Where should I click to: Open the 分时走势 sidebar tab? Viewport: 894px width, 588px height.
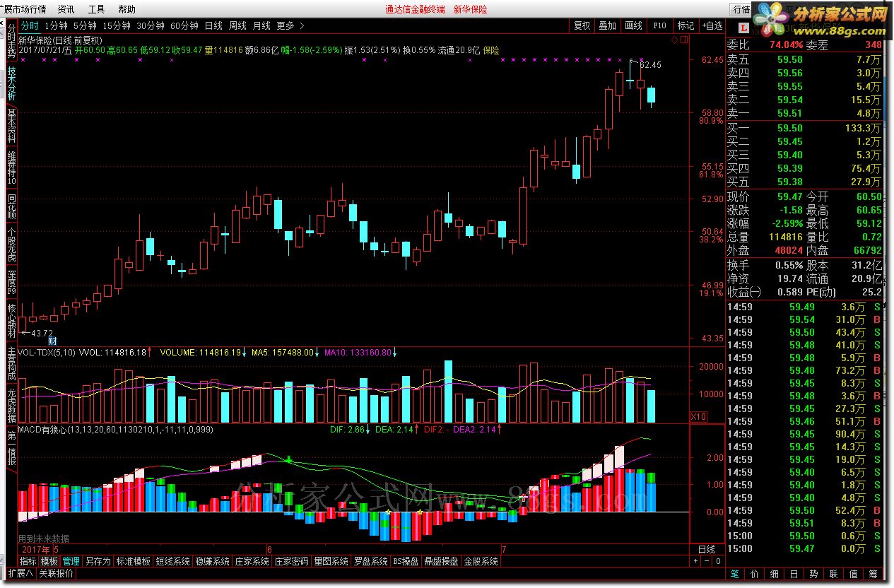click(11, 40)
